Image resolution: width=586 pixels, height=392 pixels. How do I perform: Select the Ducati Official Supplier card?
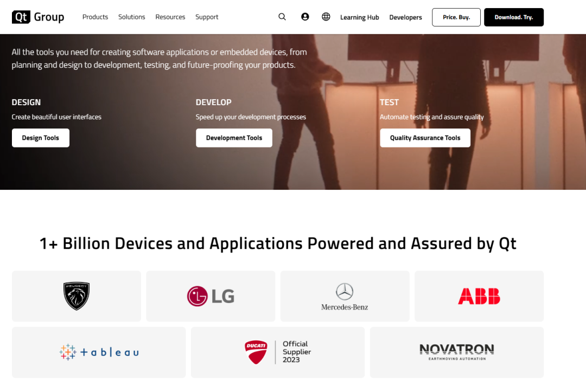[x=278, y=352]
